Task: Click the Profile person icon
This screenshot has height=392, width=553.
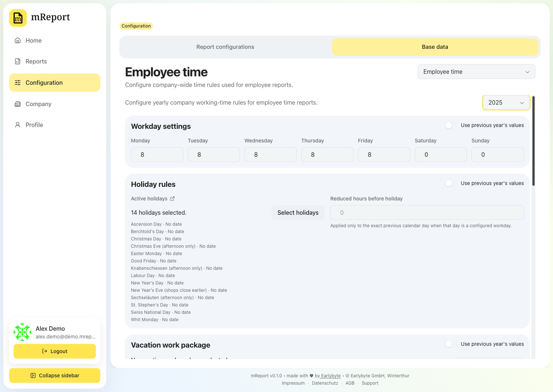Action: click(x=18, y=125)
